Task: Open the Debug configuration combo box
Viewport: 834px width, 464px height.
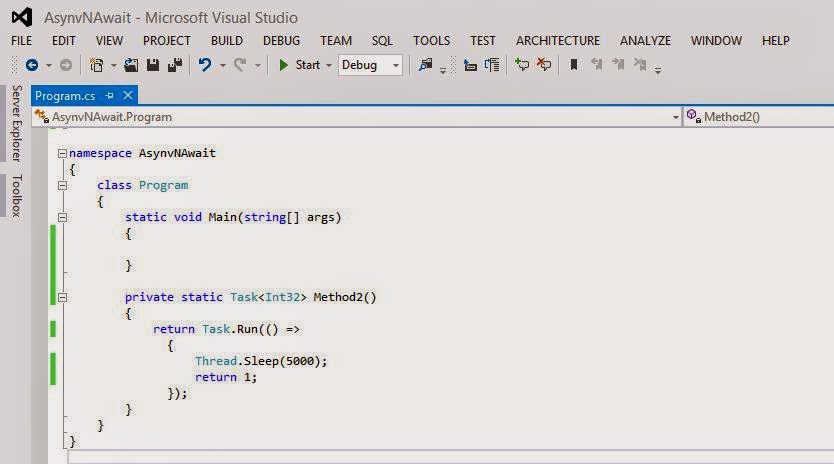Action: point(370,65)
